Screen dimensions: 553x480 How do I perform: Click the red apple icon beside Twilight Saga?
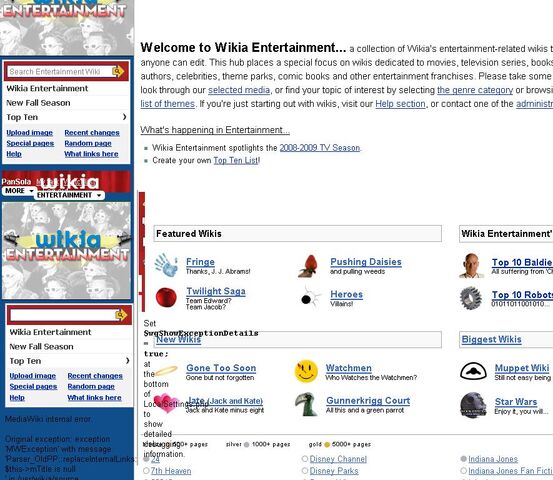click(166, 297)
